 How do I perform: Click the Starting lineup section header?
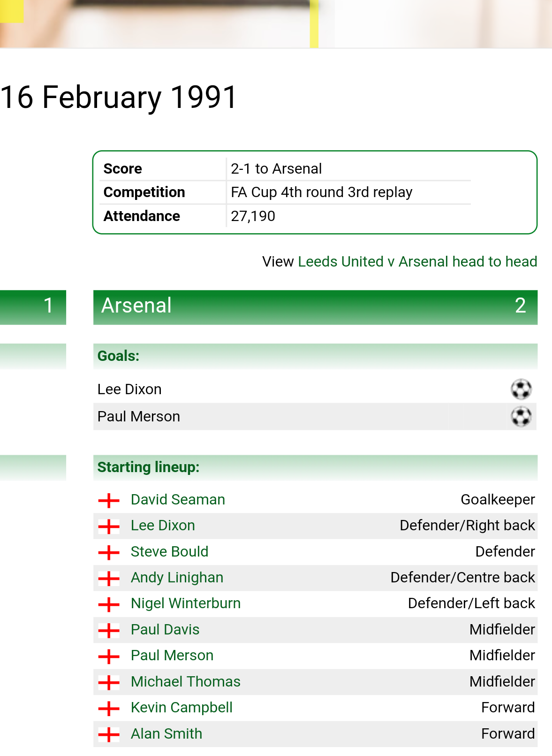click(315, 467)
